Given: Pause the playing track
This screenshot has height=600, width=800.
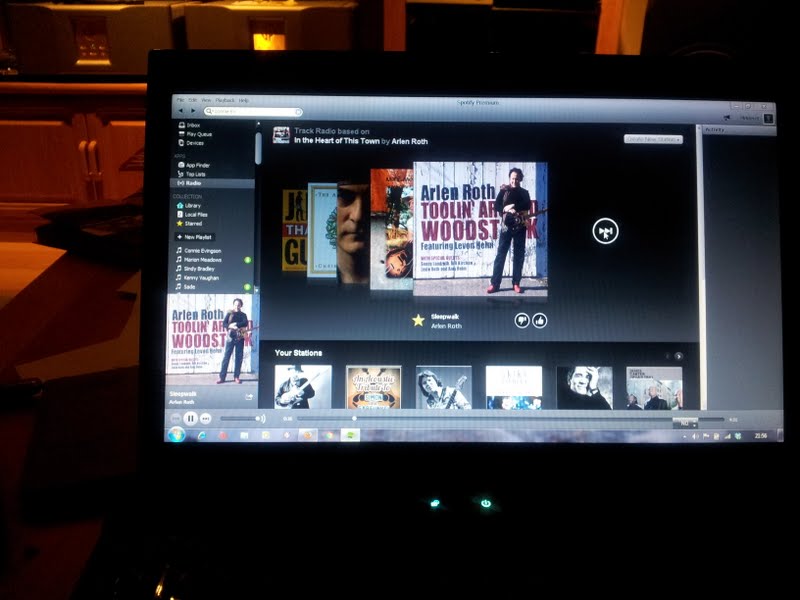Looking at the screenshot, I should [x=190, y=419].
